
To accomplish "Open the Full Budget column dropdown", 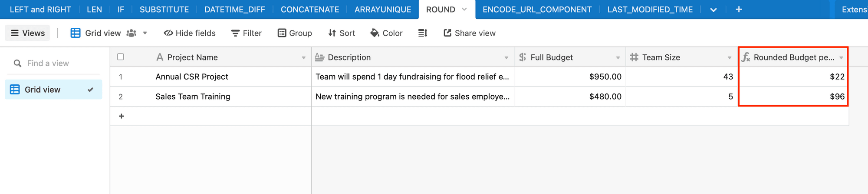I will click(618, 57).
